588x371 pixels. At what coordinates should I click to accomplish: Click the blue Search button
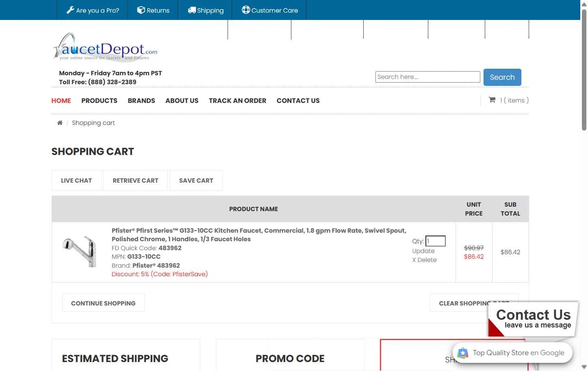point(502,77)
